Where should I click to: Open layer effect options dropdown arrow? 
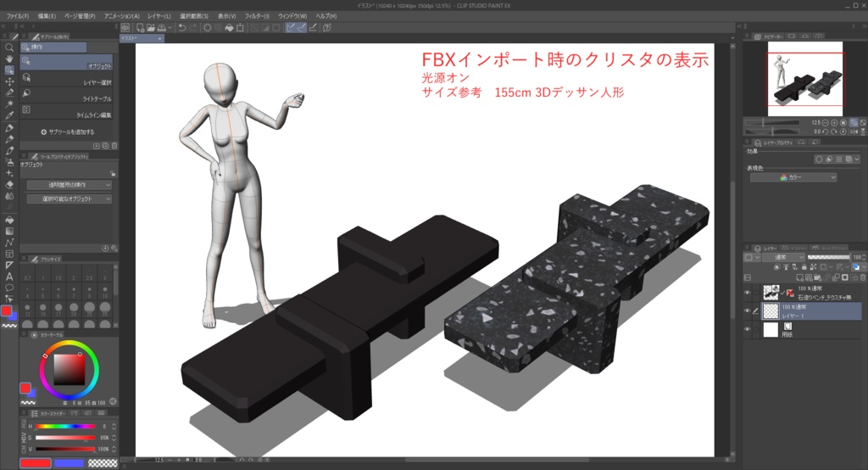[x=856, y=159]
